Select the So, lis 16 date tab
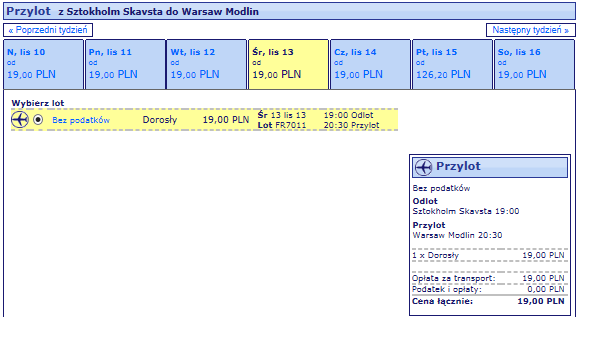Screen dimensions: 614x360 [x=534, y=64]
